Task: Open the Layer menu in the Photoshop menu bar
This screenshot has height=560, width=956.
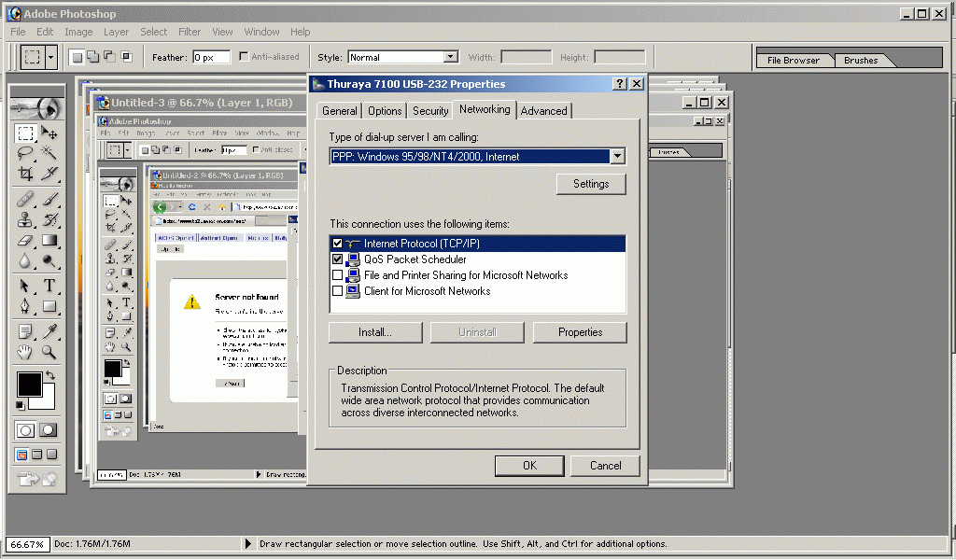Action: click(x=116, y=32)
